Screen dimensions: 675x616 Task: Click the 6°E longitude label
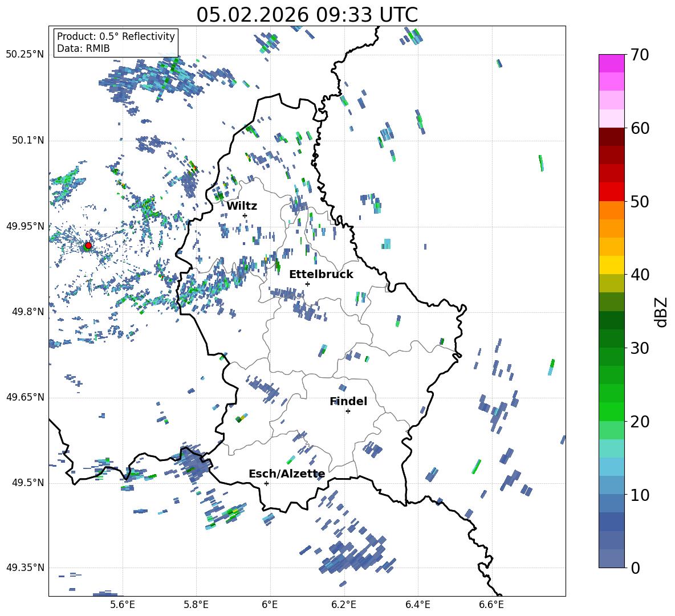270,605
